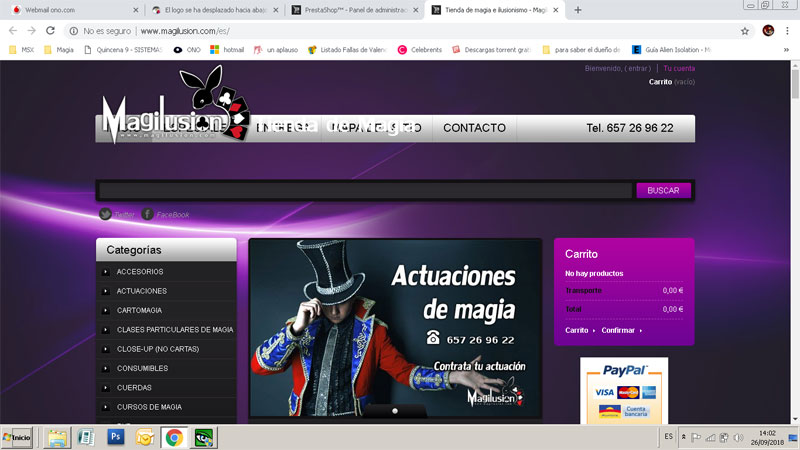This screenshot has width=800, height=450.
Task: Expand the arrow beside ACTUACIONES
Action: click(x=105, y=291)
